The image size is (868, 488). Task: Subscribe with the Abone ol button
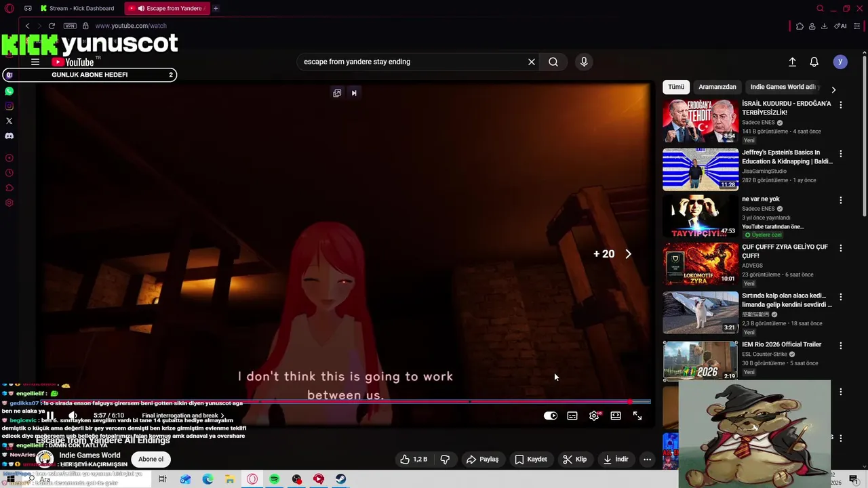point(151,459)
